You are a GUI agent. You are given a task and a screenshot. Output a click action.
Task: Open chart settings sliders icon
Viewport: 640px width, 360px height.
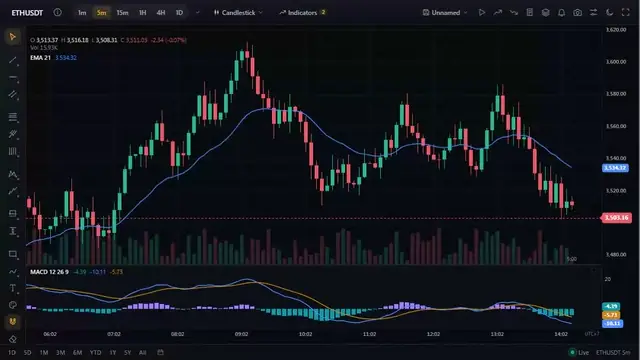(593, 13)
